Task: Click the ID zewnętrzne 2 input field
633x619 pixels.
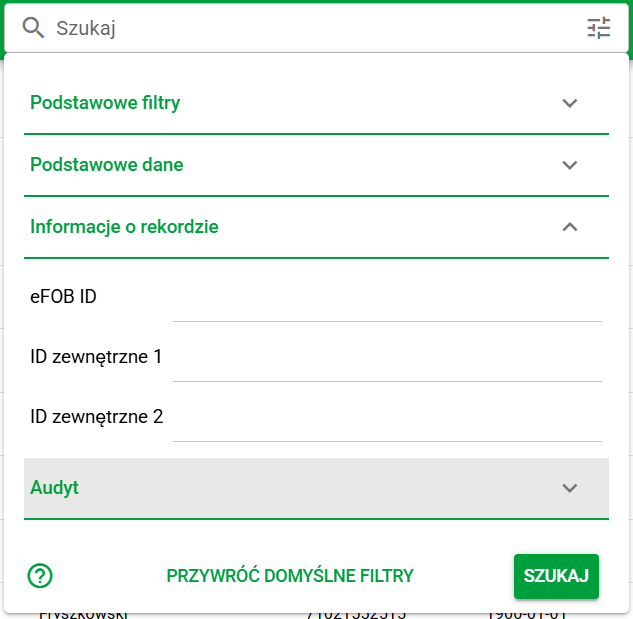Action: [387, 422]
